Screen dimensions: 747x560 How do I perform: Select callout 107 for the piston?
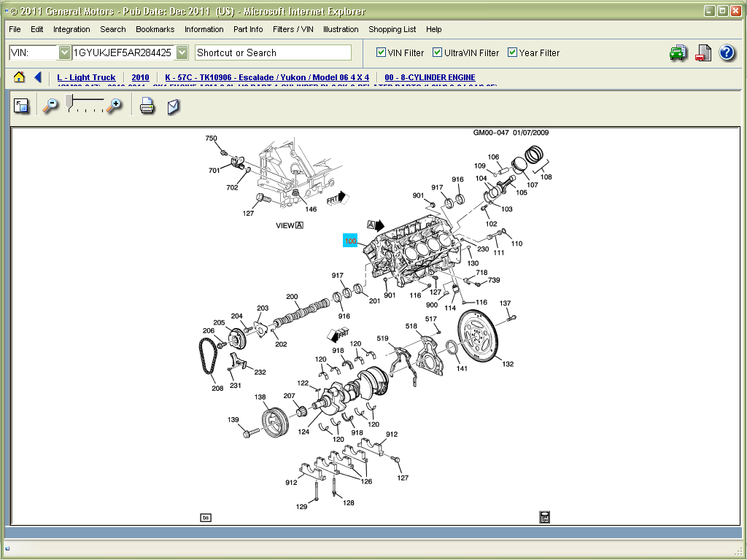[x=532, y=184]
